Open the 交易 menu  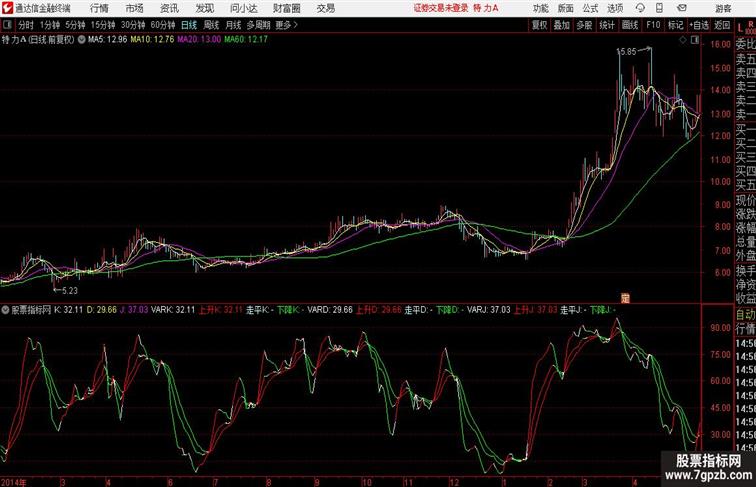point(325,8)
